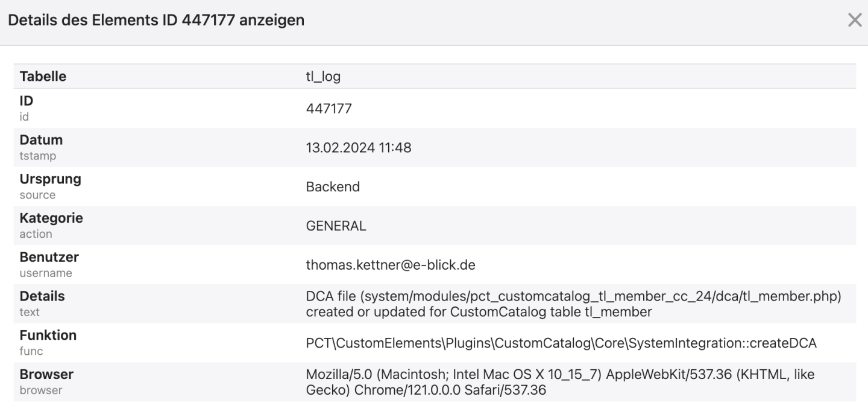Click the Benutzer field label
Image resolution: width=868 pixels, height=420 pixels.
click(49, 258)
